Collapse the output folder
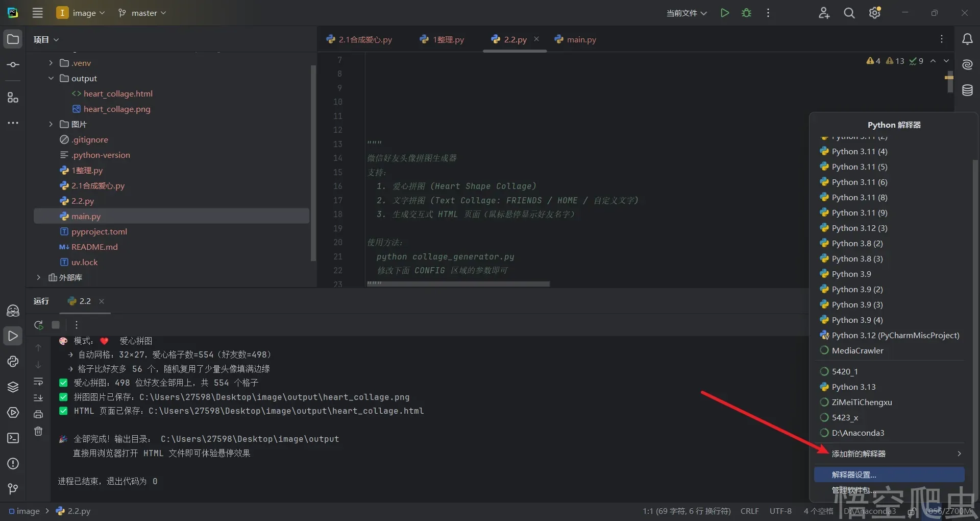This screenshot has width=980, height=521. pyautogui.click(x=51, y=78)
